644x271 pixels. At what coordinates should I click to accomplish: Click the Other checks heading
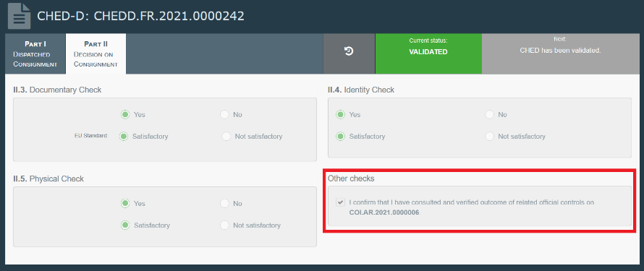351,178
